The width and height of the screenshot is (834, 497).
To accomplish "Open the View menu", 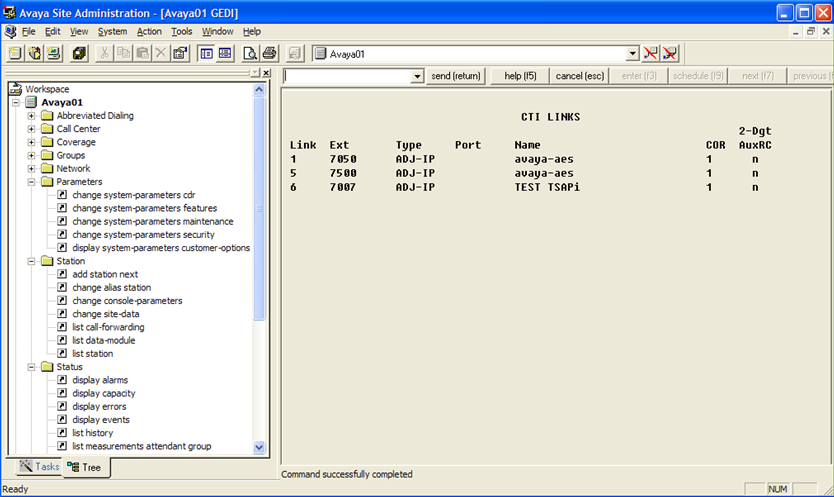I will 79,31.
